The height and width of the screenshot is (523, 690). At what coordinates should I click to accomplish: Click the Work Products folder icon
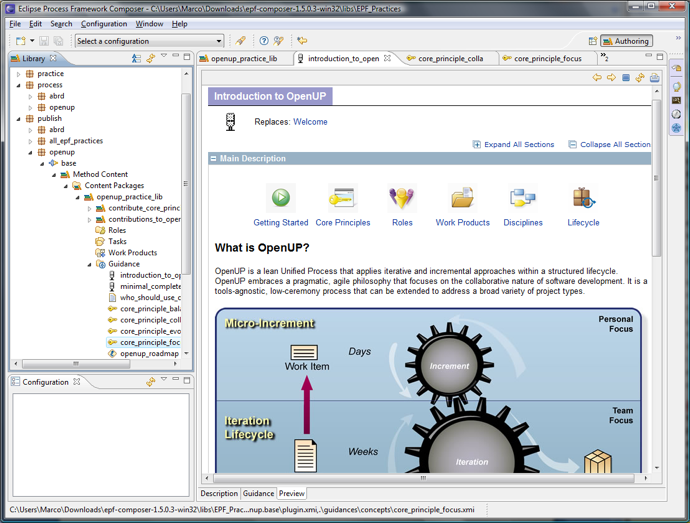pyautogui.click(x=462, y=197)
